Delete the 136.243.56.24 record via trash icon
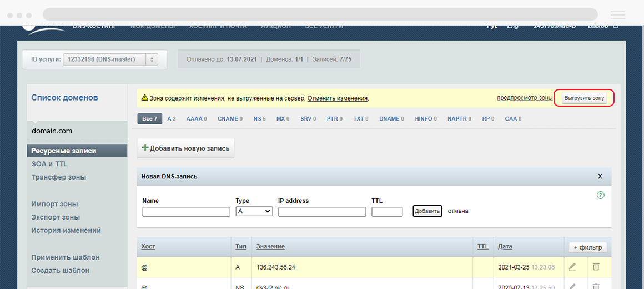This screenshot has width=644, height=289. tap(596, 267)
